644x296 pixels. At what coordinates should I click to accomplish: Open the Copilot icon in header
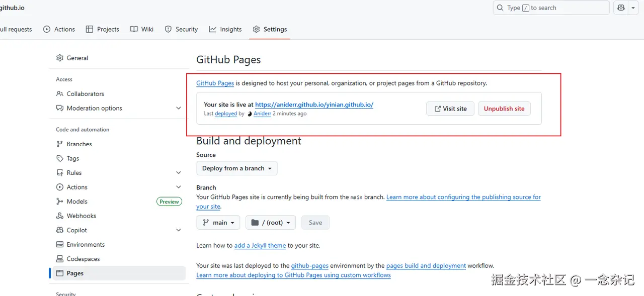[621, 8]
